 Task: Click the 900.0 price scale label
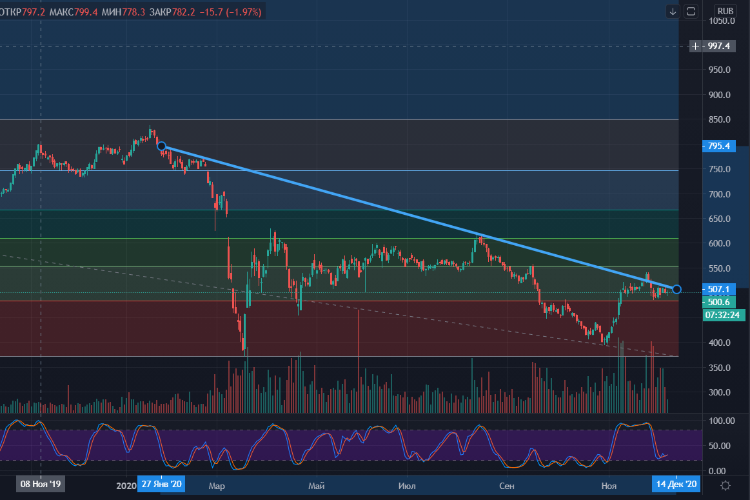[720, 95]
